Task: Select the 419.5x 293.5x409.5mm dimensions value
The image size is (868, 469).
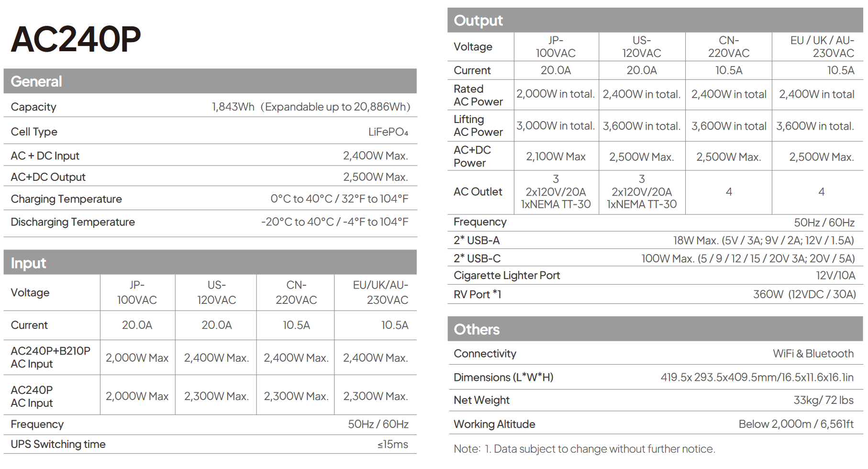Action: point(757,377)
